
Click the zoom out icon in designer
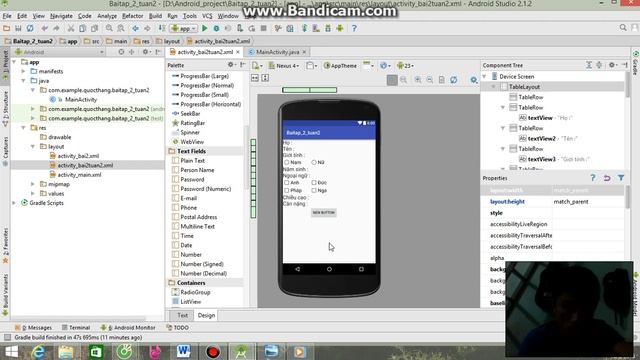click(430, 80)
